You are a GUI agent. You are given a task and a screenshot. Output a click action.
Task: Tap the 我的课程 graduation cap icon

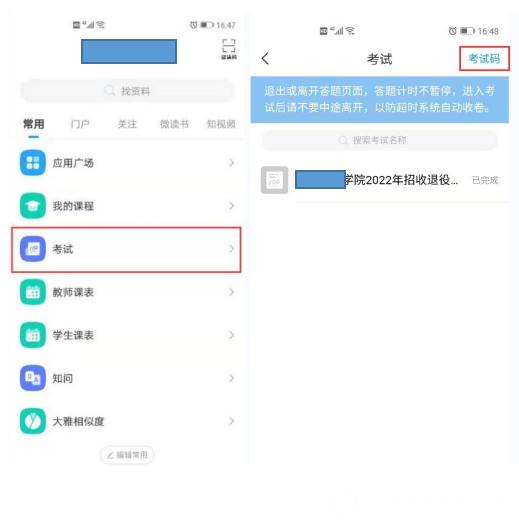[x=33, y=206]
